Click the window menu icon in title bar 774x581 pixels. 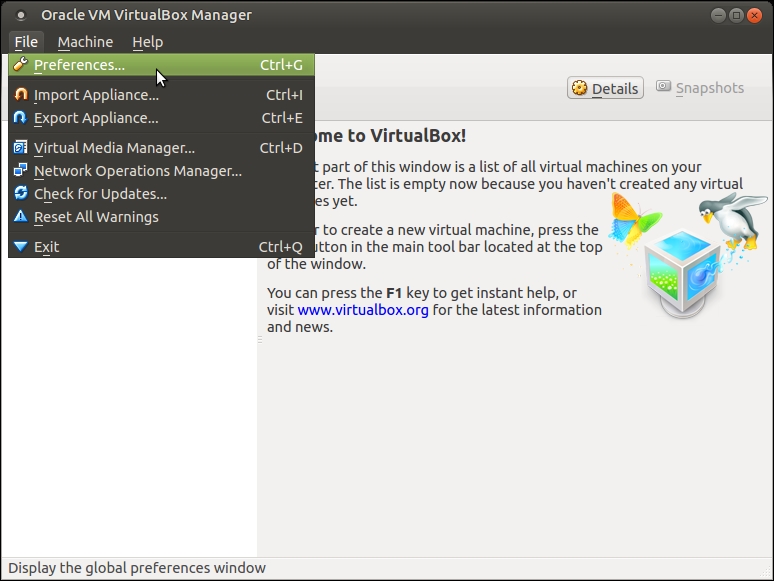pos(21,15)
